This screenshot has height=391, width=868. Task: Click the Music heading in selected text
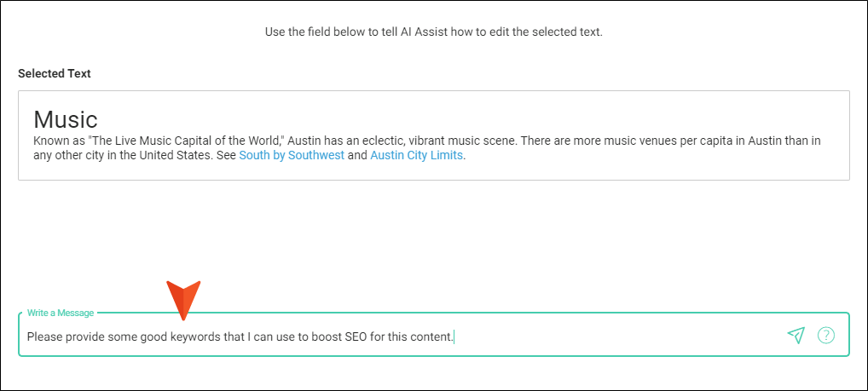click(66, 119)
